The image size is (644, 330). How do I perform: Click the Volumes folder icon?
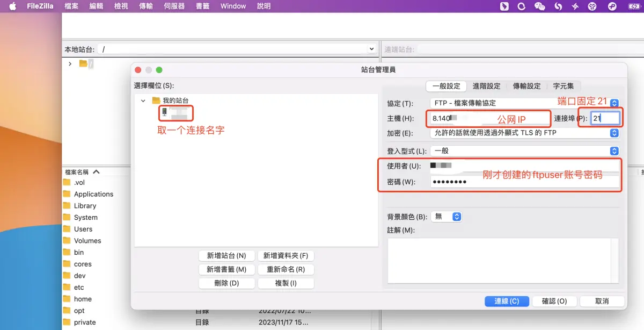pos(67,240)
